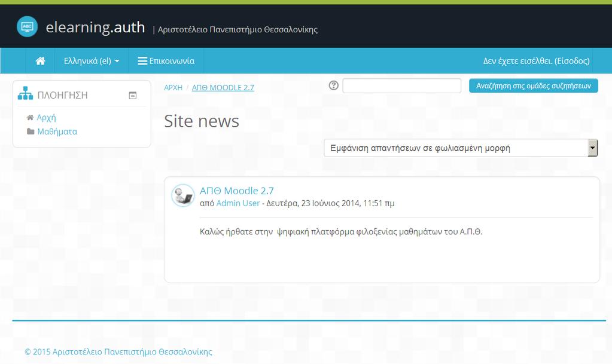Click the elearning.auth site title
This screenshot has height=364, width=612.
(95, 27)
